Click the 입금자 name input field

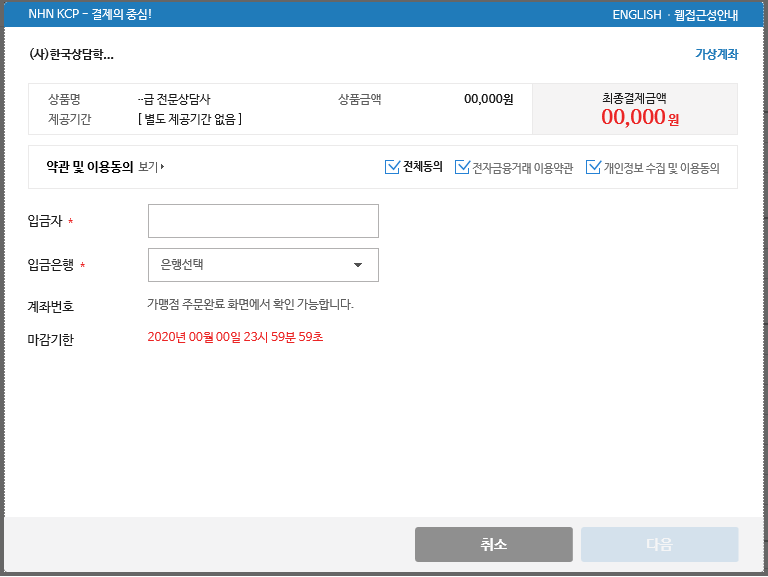[263, 221]
